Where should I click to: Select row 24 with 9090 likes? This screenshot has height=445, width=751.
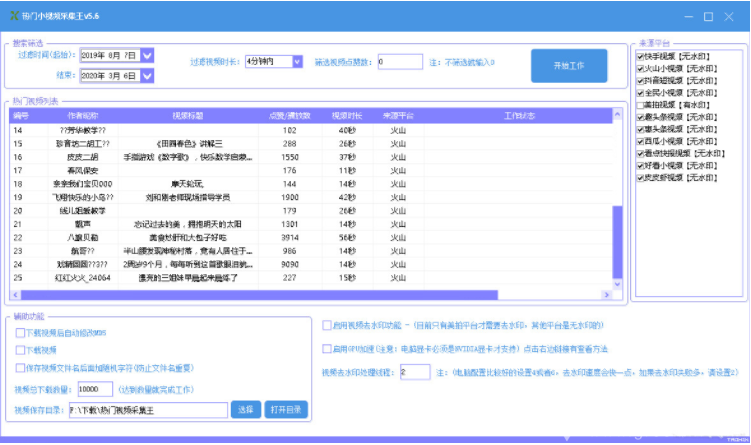311,264
